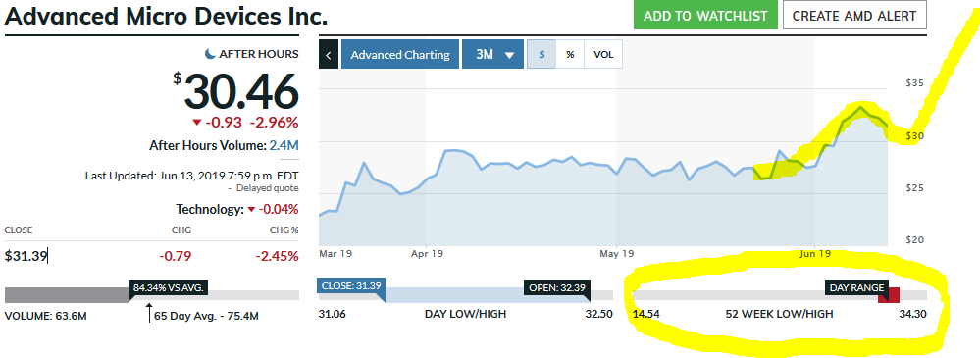Screen dimensions: 980x358
Task: Click the OPEN: 32.39 marker tag
Action: coord(558,288)
